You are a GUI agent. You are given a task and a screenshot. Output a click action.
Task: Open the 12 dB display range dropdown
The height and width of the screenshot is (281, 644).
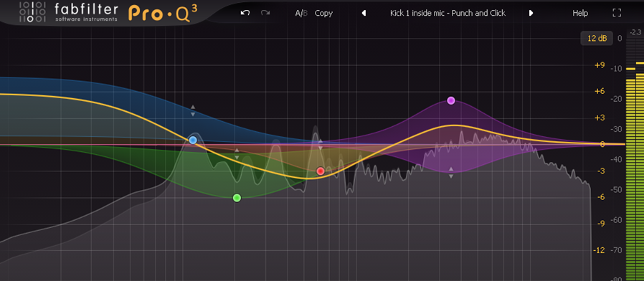597,38
